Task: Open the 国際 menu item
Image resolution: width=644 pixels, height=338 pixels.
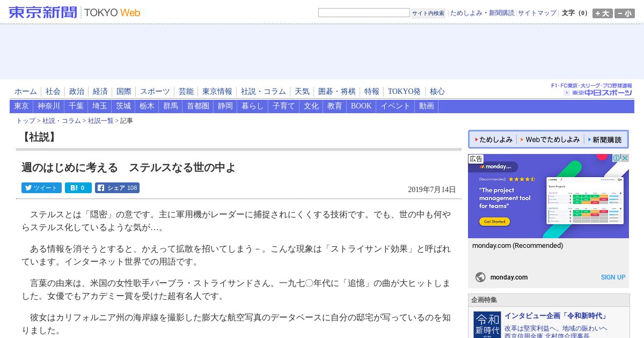Action: point(124,92)
